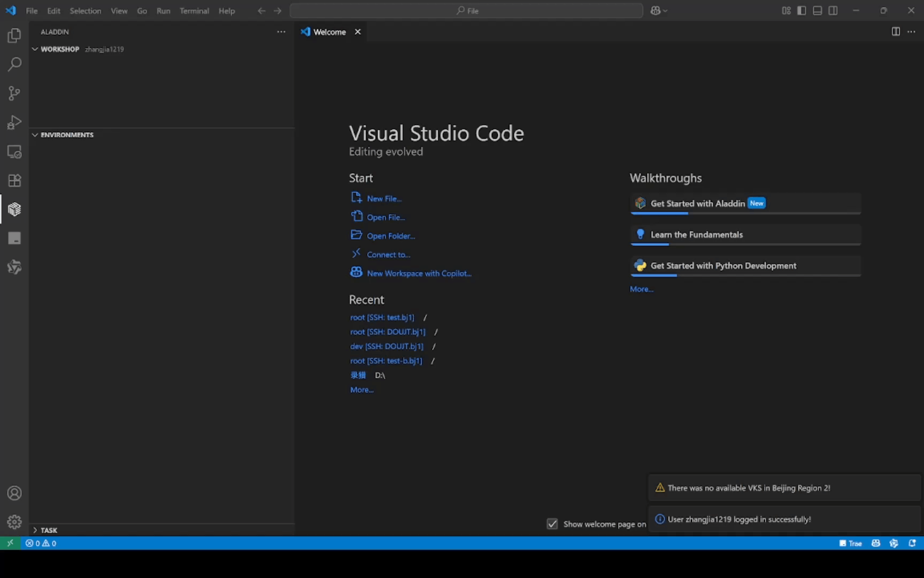Open errors and warnings count in status bar
Screen dimensions: 924x578
41,543
